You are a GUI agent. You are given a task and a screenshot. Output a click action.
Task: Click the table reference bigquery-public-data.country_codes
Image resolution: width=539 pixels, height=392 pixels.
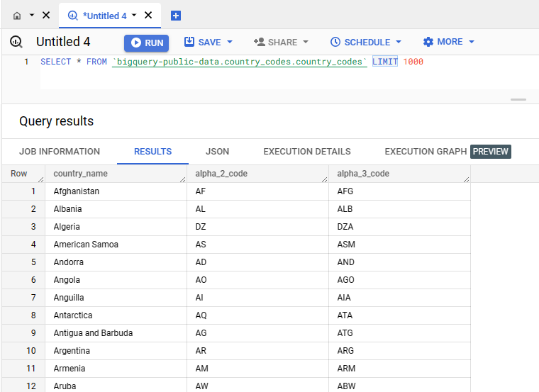240,62
